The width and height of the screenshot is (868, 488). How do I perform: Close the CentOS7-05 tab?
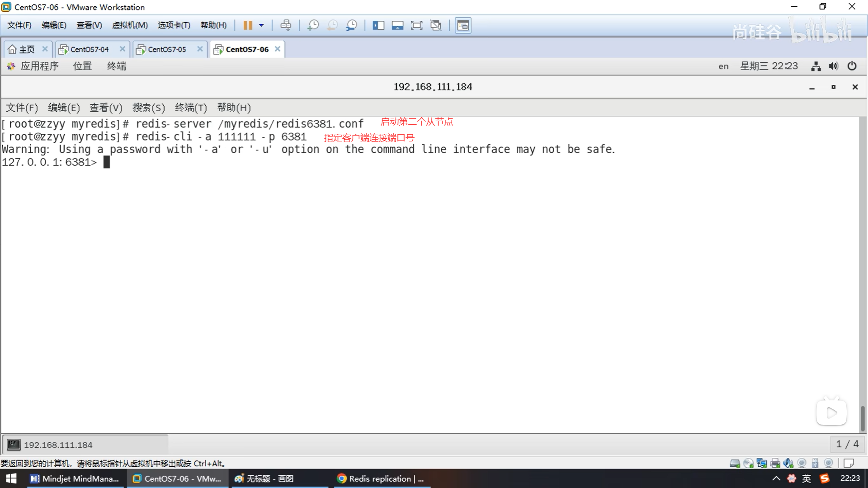click(200, 49)
